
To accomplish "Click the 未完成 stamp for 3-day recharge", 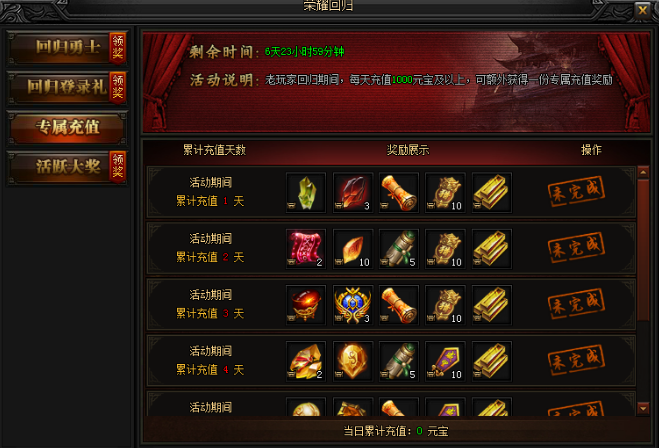I will point(576,304).
